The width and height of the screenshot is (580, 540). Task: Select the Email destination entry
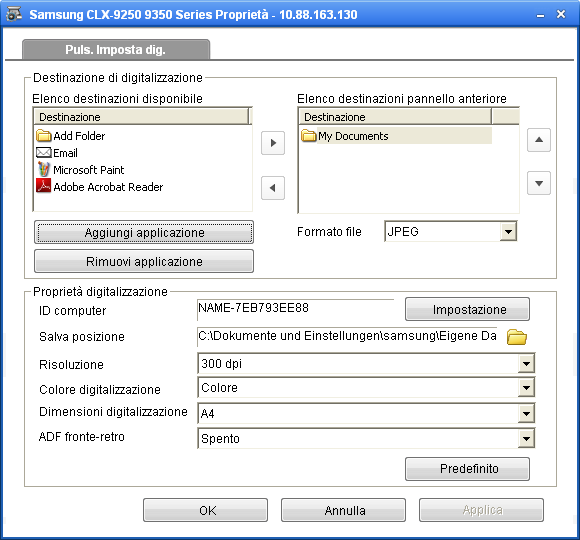tap(57, 153)
